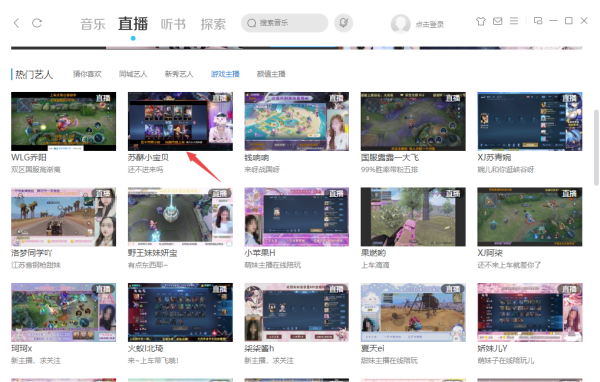
Task: Open the 探索 tab
Action: pyautogui.click(x=213, y=24)
